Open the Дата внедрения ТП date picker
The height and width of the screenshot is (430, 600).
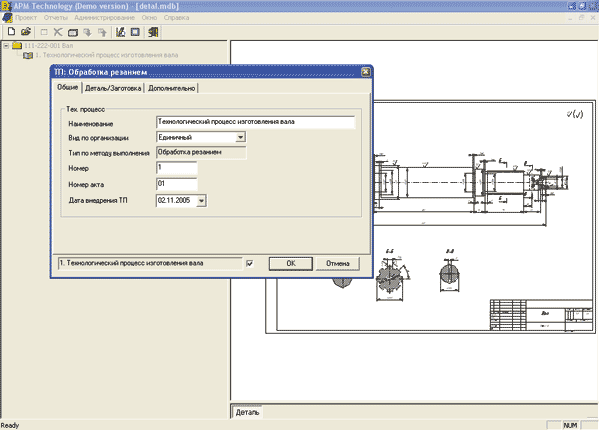[201, 201]
